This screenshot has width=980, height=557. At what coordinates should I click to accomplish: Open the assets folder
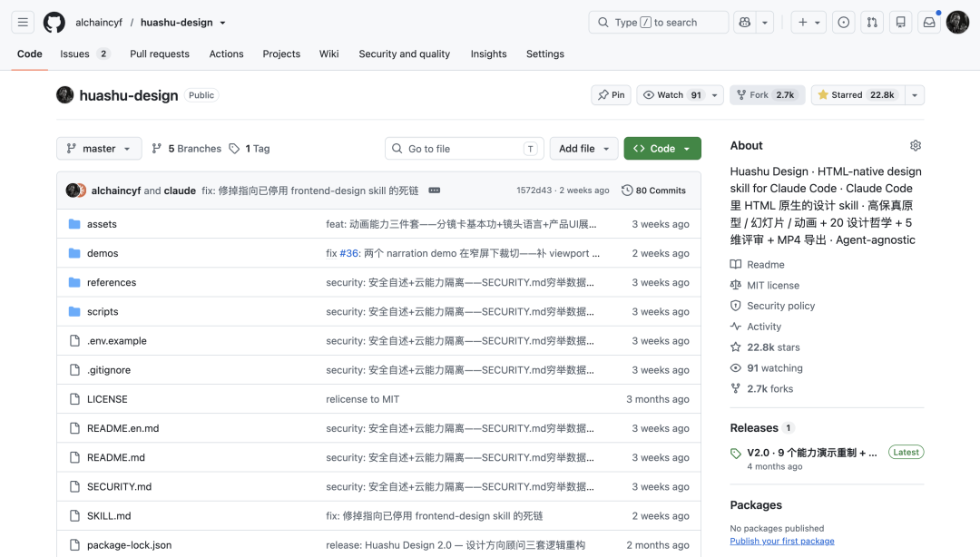click(102, 224)
